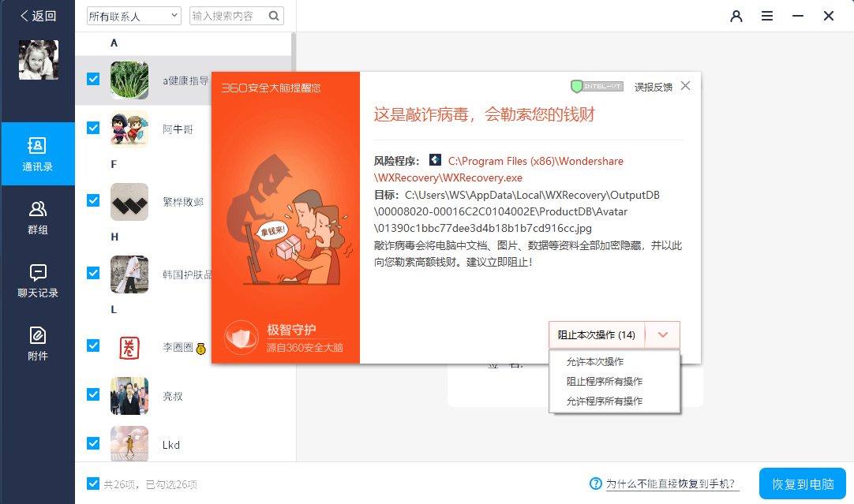Image resolution: width=854 pixels, height=504 pixels.
Task: Choose 阻止程序所有操作 from the dropdown
Action: tap(604, 382)
